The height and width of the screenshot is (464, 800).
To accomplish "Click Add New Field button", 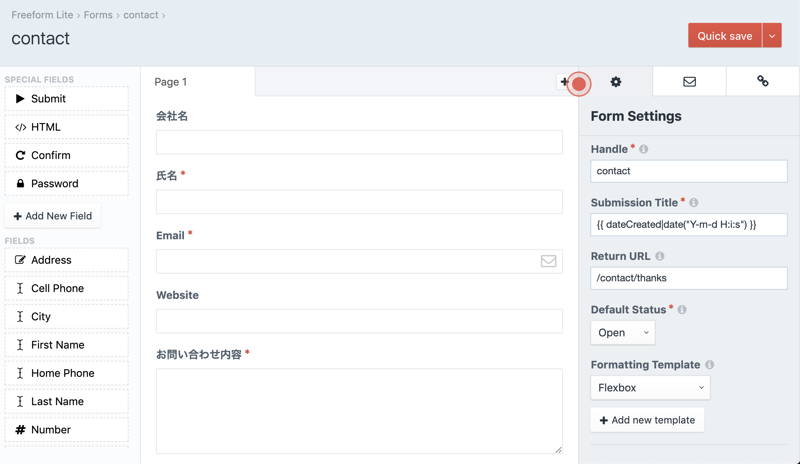I will 53,216.
